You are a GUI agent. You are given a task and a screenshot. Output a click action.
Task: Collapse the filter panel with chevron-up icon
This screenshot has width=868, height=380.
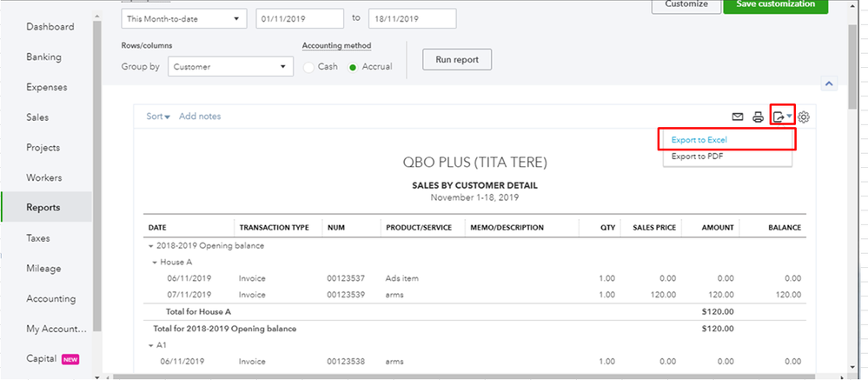pos(829,83)
